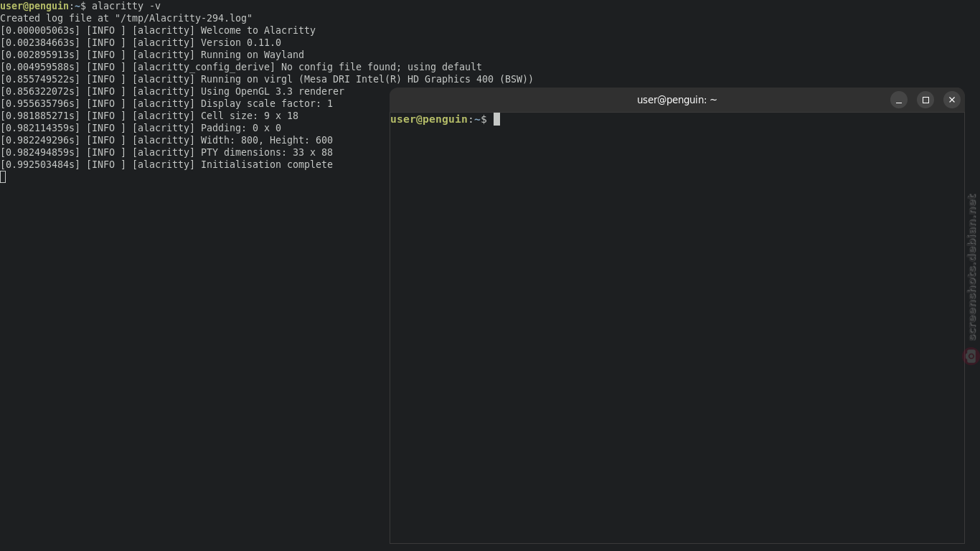
Task: Maximize the user@penguin terminal window
Action: coord(925,100)
